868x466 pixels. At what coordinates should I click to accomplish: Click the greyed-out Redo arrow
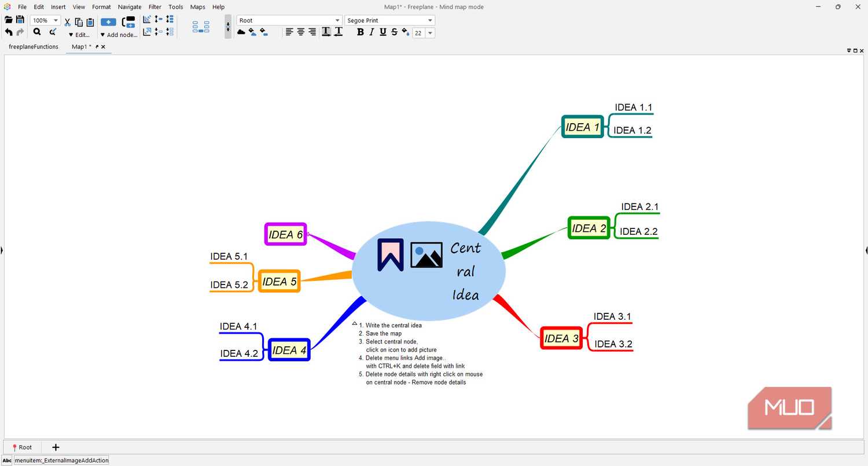(x=20, y=32)
